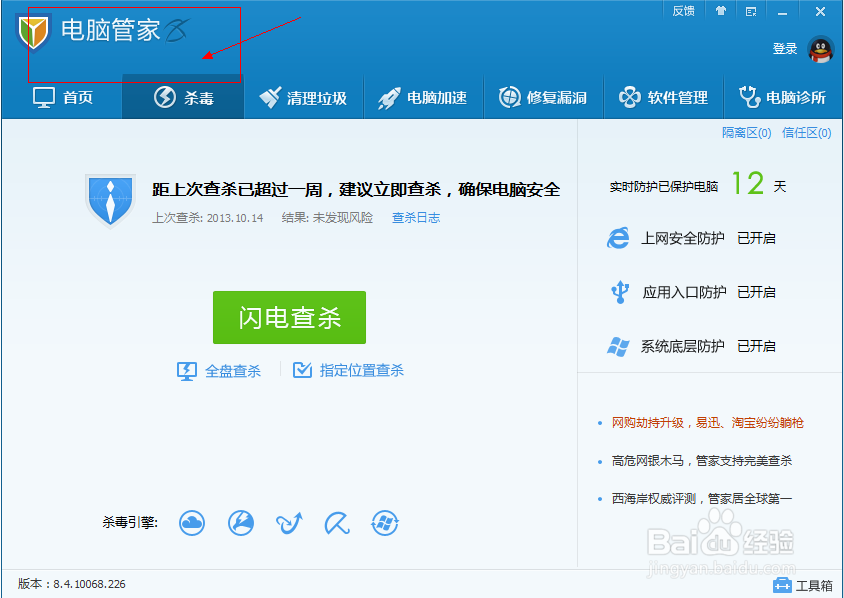Image resolution: width=844 pixels, height=598 pixels.
Task: Open news 高危网银木马，管家支持完美查杀
Action: [x=702, y=461]
